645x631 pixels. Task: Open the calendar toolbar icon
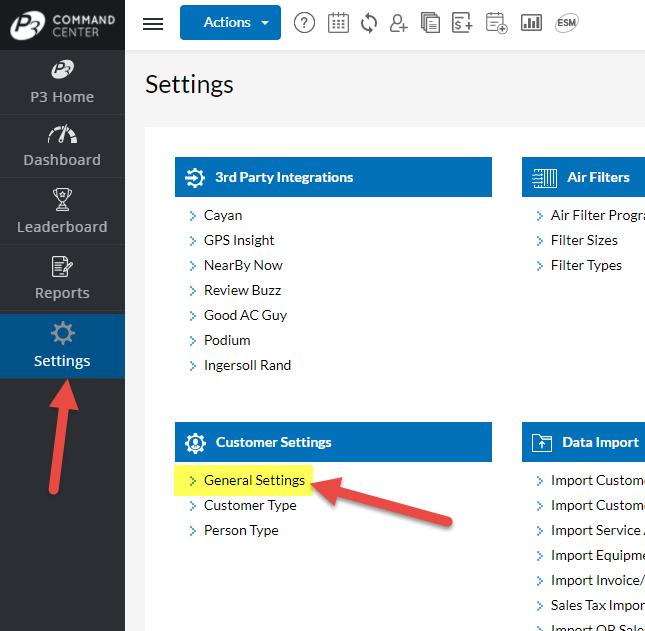click(338, 23)
